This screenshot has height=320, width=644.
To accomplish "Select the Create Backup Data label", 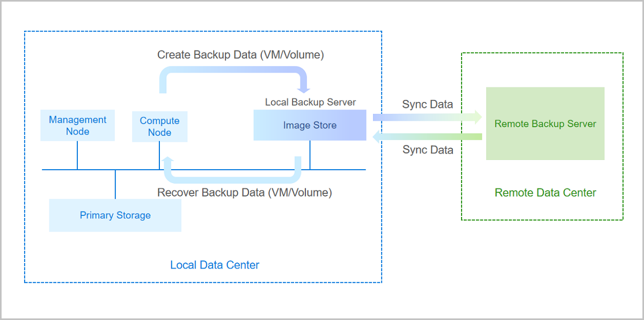I will pos(240,55).
